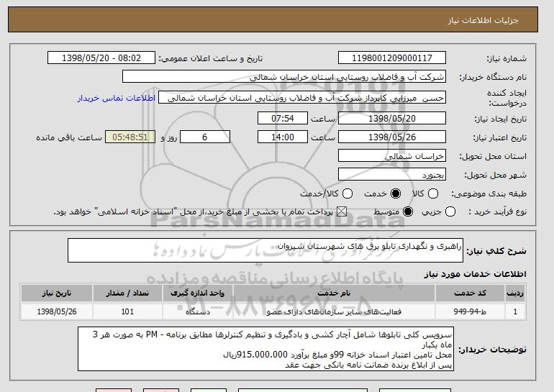Click the public announcement date field 1398/05/20 - 08:02
Viewport: 554px width, 392px height.
pyautogui.click(x=101, y=58)
